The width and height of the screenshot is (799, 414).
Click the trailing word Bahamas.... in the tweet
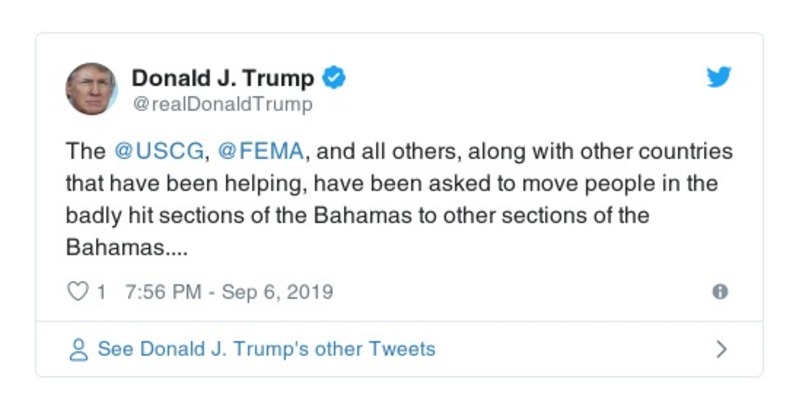[128, 246]
